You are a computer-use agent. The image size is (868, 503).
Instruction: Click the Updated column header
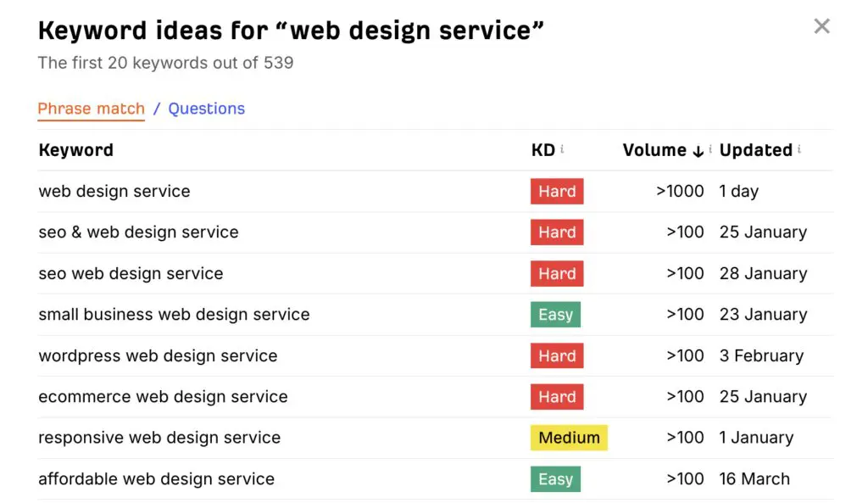tap(755, 150)
